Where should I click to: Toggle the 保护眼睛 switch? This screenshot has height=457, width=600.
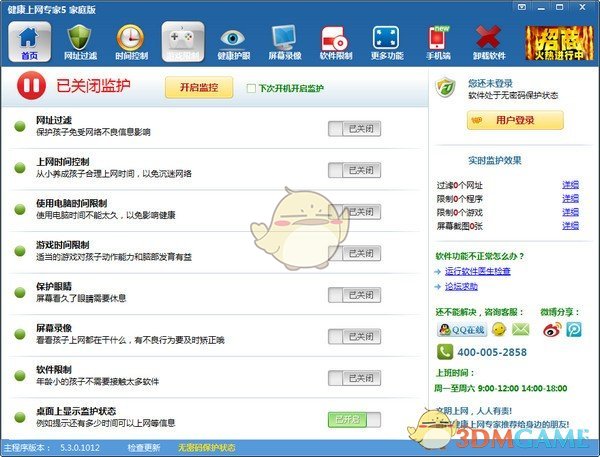pyautogui.click(x=354, y=294)
